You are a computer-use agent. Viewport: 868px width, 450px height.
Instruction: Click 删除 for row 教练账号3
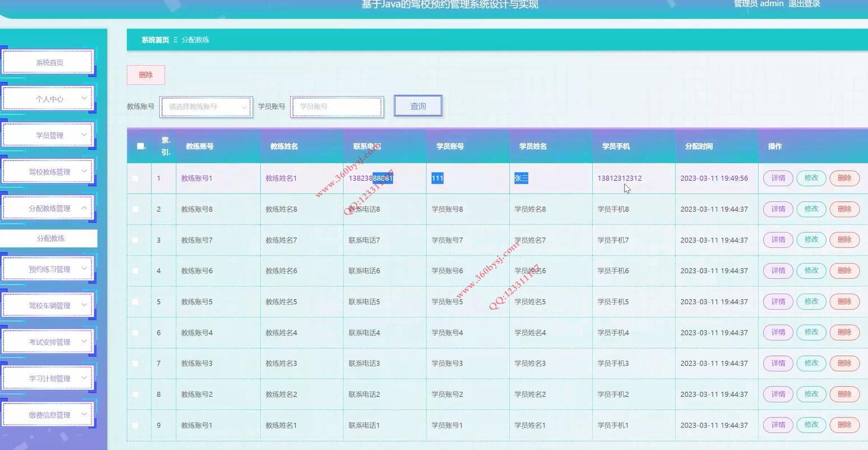[844, 364]
